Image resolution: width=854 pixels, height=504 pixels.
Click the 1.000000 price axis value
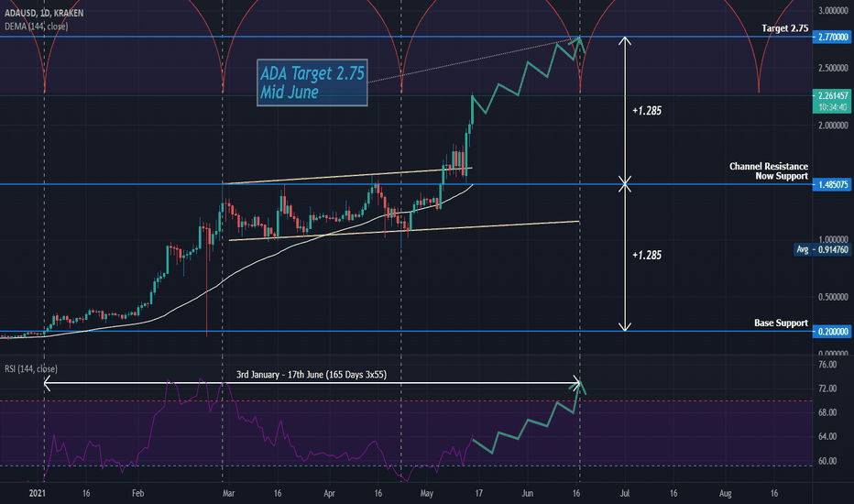[833, 240]
